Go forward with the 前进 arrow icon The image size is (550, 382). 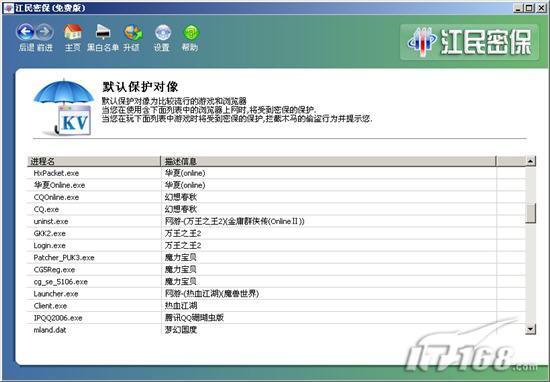[x=45, y=32]
